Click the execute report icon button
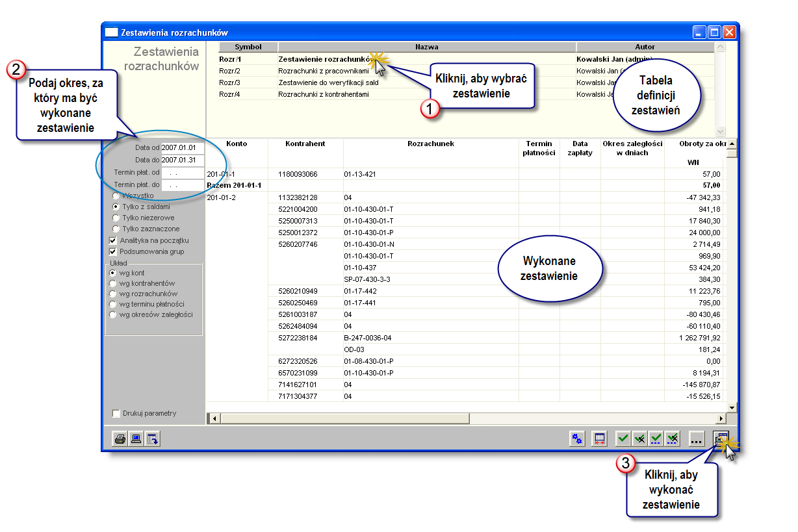This screenshot has height=532, width=798. click(721, 439)
